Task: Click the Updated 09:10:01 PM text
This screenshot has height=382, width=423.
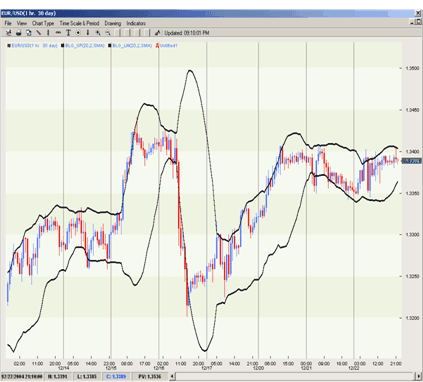Action: point(187,33)
